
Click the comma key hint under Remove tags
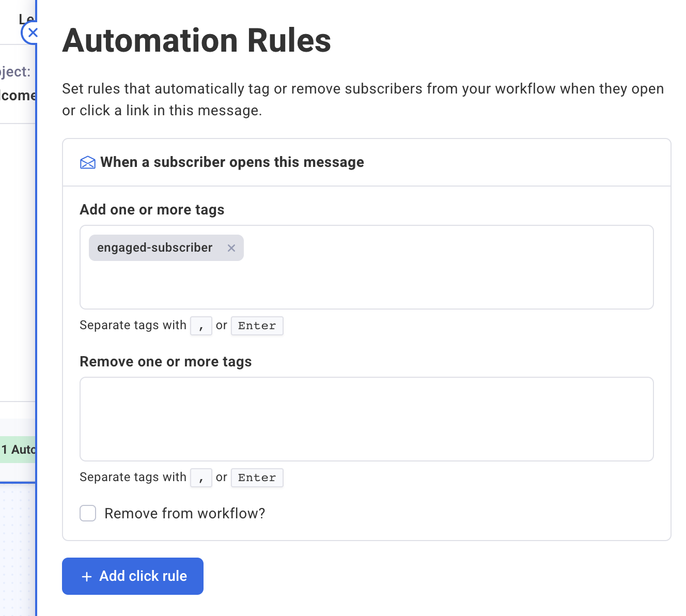tap(201, 478)
